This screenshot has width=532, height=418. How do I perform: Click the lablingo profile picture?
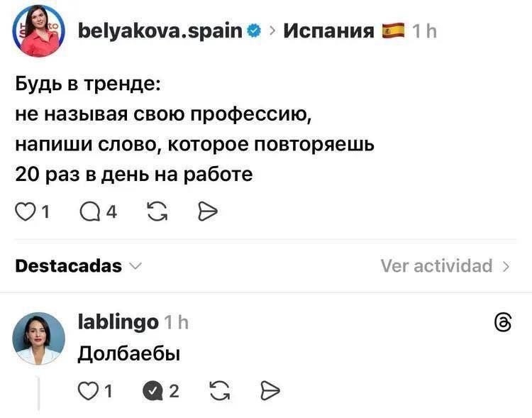click(38, 338)
